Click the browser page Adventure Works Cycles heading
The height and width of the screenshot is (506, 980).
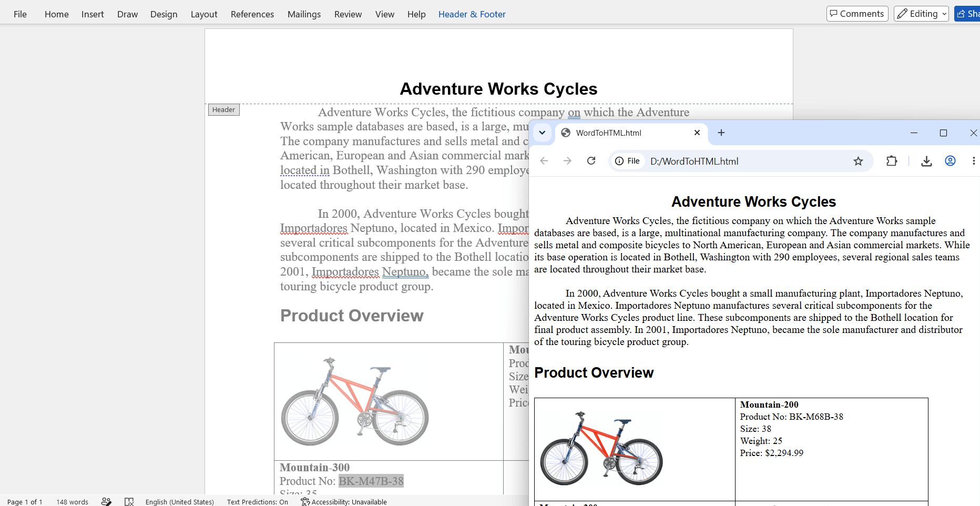click(x=753, y=202)
